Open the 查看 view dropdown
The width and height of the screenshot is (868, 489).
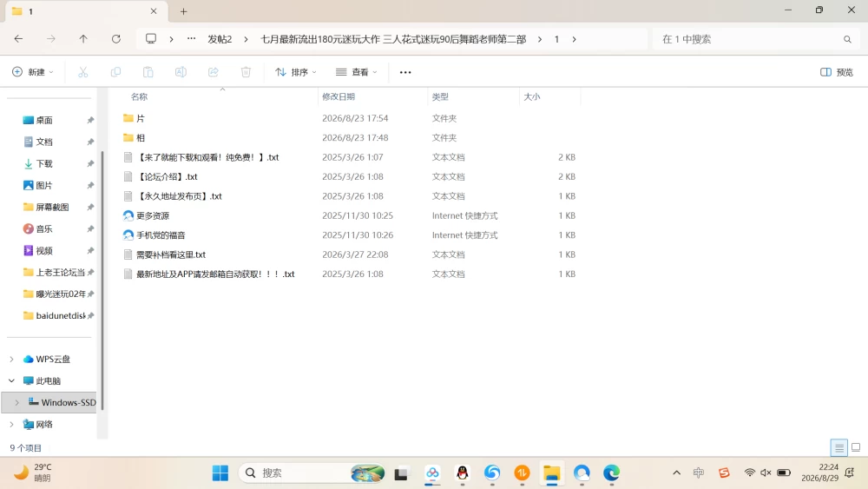tap(357, 72)
